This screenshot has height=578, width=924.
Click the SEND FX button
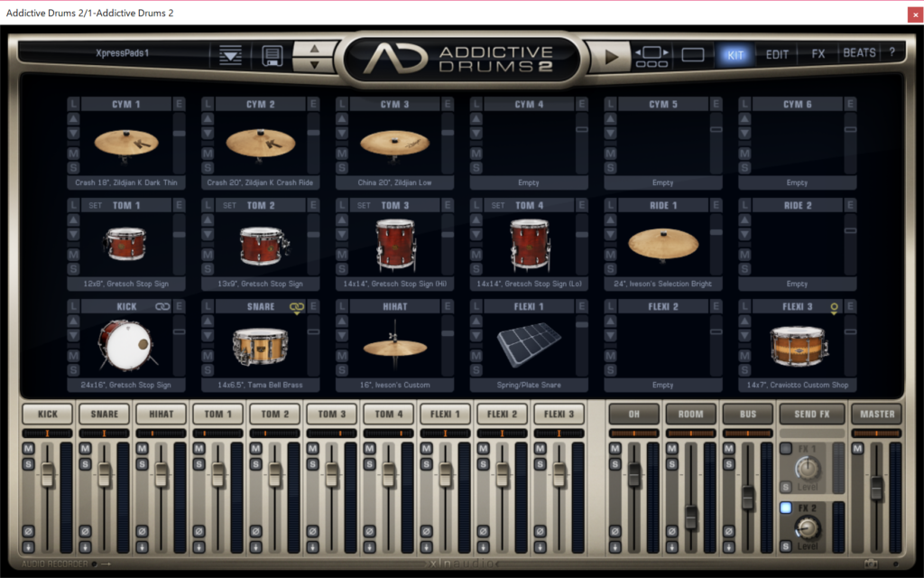(x=812, y=415)
